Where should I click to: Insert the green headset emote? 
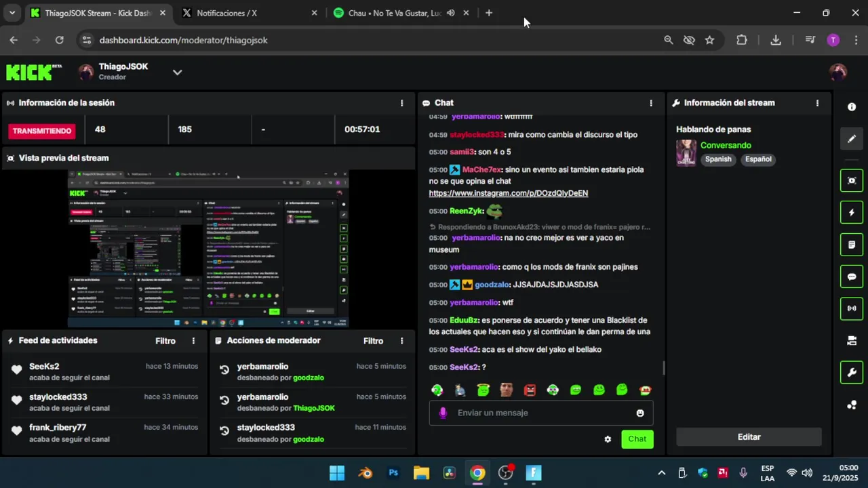(x=437, y=390)
